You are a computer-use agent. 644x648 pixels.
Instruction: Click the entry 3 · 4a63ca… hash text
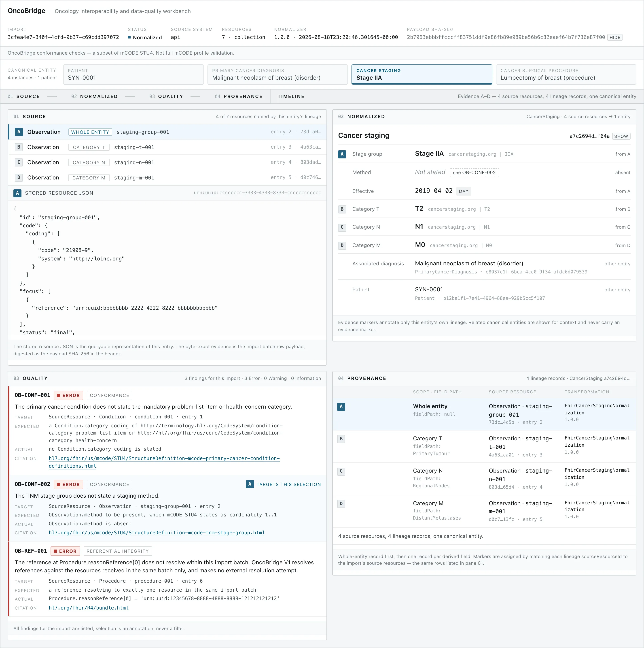(296, 147)
